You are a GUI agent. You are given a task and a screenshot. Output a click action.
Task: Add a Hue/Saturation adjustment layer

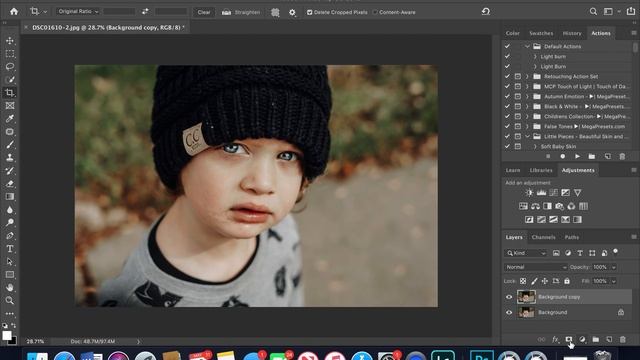point(523,206)
